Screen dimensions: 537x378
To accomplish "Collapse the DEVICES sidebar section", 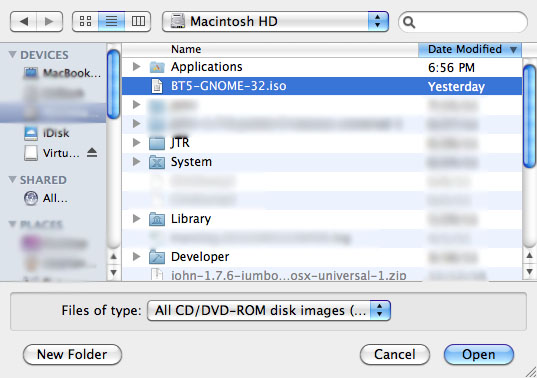I will [12, 54].
